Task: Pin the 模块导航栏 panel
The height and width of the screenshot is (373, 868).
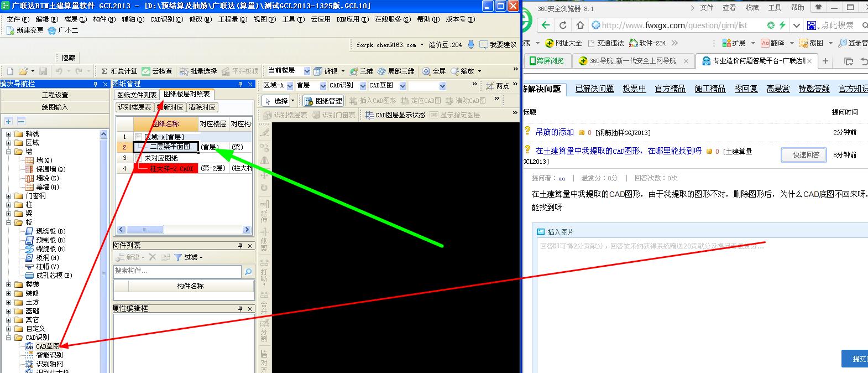Action: coord(95,84)
